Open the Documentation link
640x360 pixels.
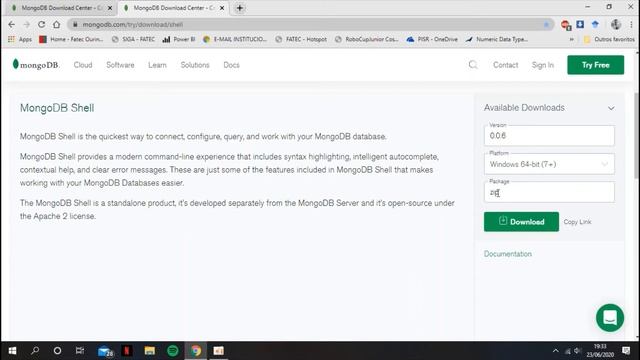pyautogui.click(x=508, y=254)
